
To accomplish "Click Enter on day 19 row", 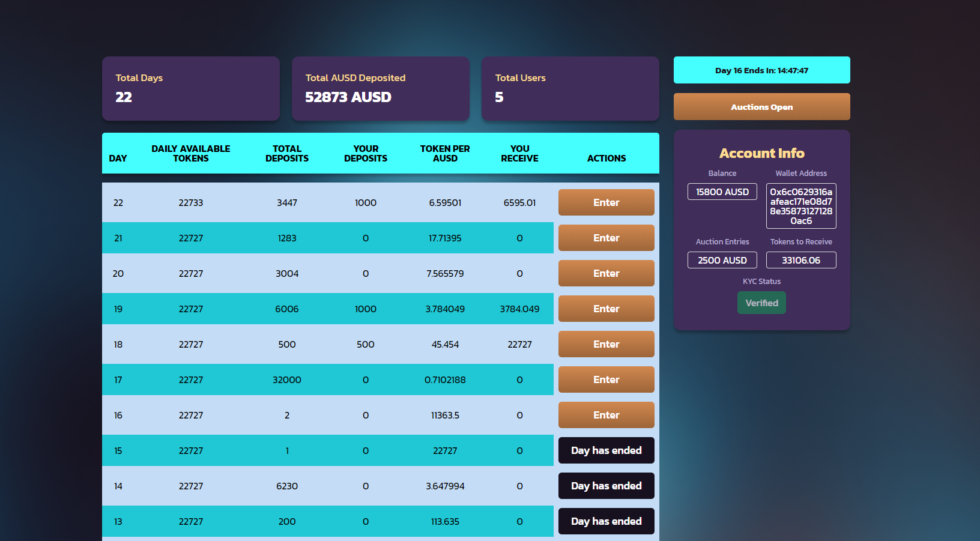I will point(606,309).
